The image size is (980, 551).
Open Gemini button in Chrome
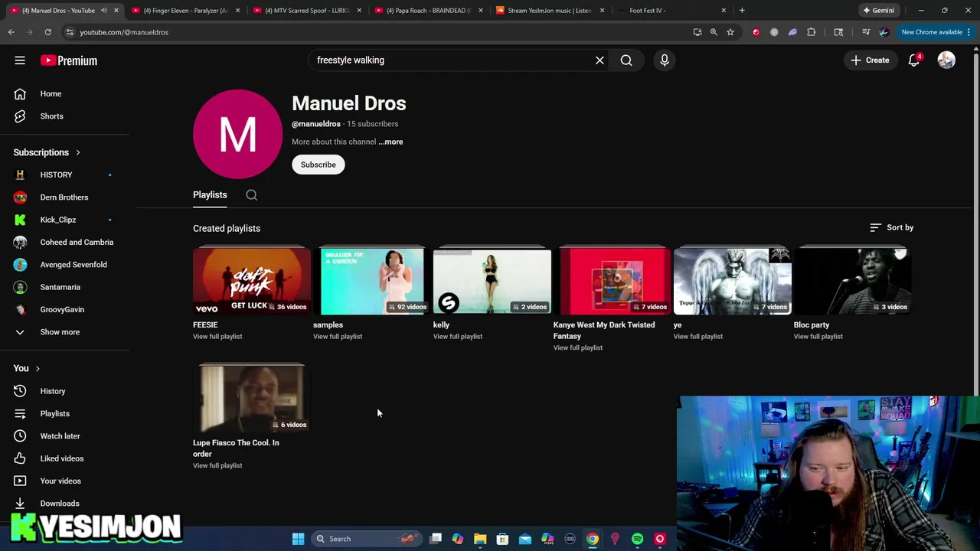click(878, 11)
